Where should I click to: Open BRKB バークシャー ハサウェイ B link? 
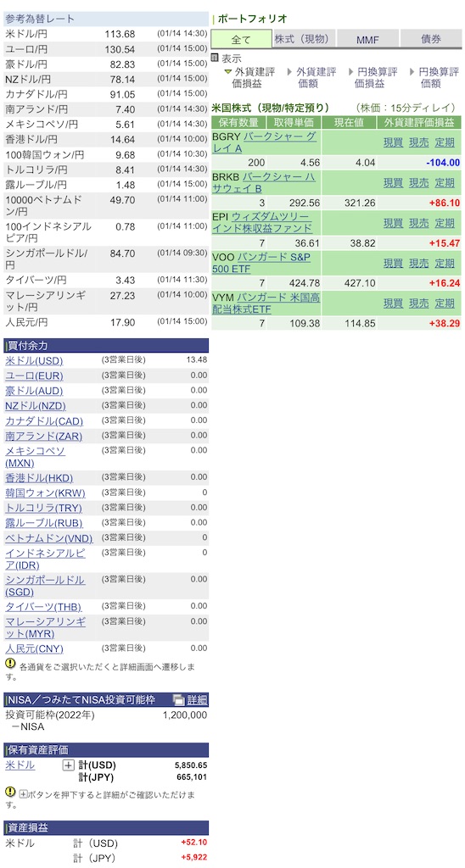(x=264, y=182)
